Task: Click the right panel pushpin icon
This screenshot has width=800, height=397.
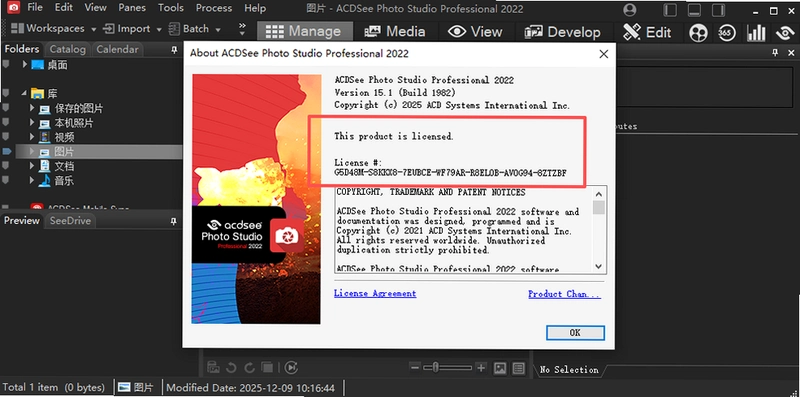Action: coord(776,52)
